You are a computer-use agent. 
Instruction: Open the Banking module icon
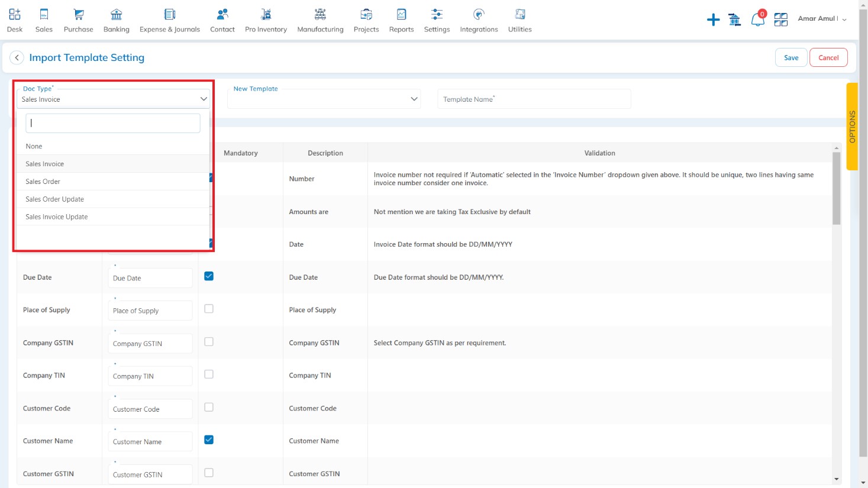pos(117,14)
